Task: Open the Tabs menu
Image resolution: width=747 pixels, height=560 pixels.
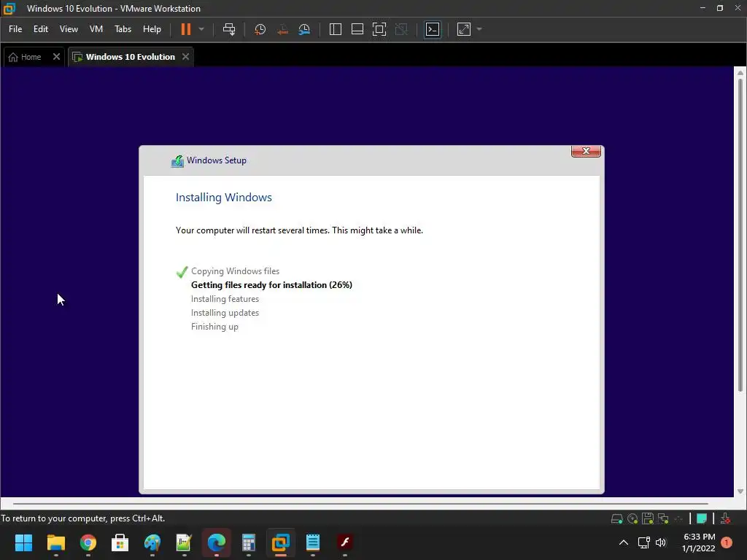Action: click(123, 29)
